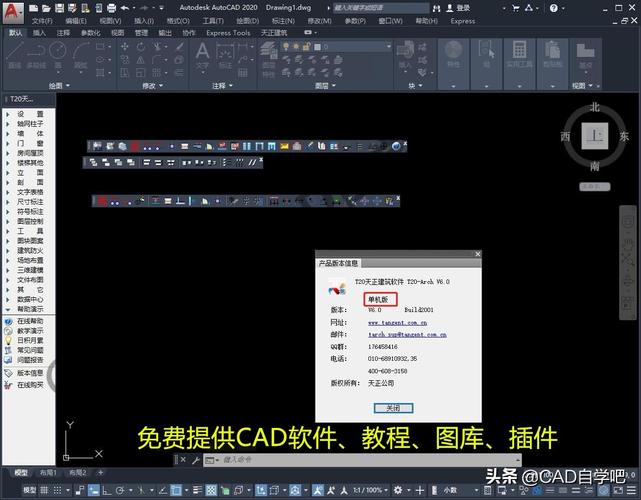The height and width of the screenshot is (500, 641).
Task: Click the Open folder icon in quick access toolbar
Action: (x=47, y=8)
